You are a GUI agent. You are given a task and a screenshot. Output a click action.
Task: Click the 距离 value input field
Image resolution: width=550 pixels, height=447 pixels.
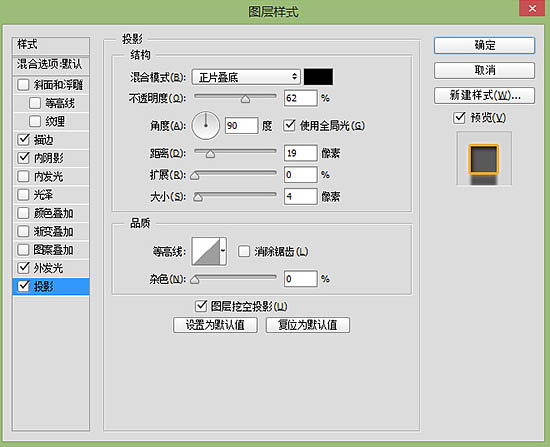point(301,153)
